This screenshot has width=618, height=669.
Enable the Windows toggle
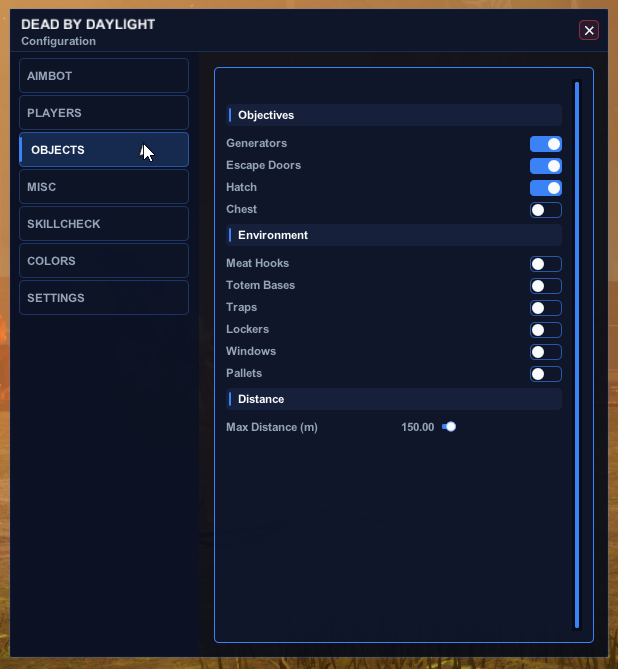tap(545, 352)
